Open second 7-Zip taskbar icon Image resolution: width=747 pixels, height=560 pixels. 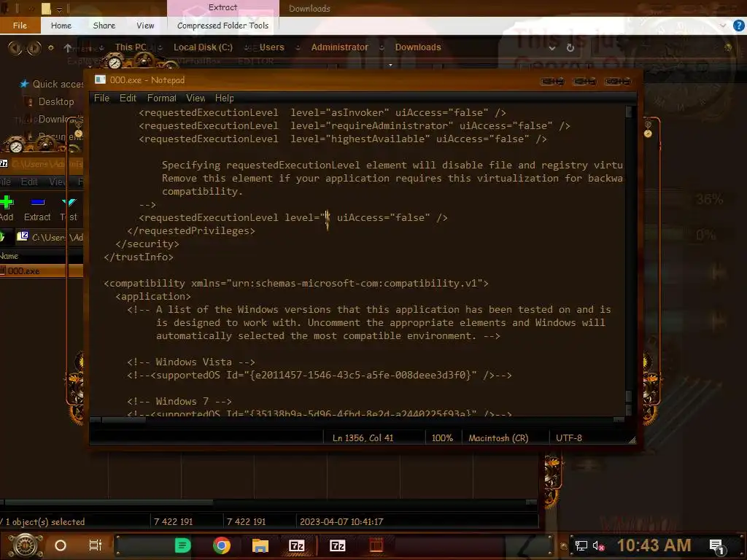[337, 545]
